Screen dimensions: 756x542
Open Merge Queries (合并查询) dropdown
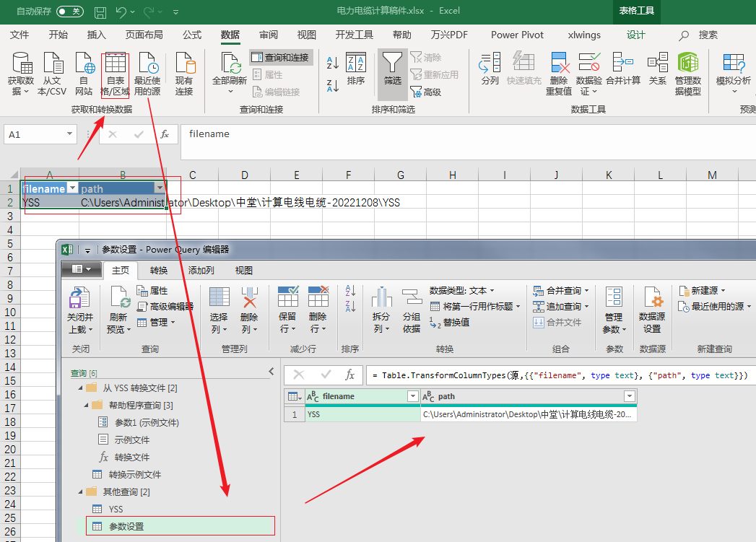(x=561, y=291)
